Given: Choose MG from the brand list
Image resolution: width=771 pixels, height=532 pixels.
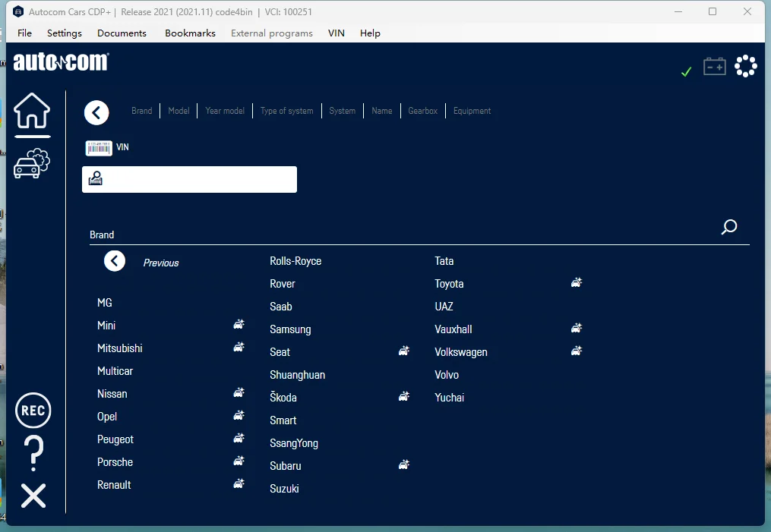Looking at the screenshot, I should 105,303.
